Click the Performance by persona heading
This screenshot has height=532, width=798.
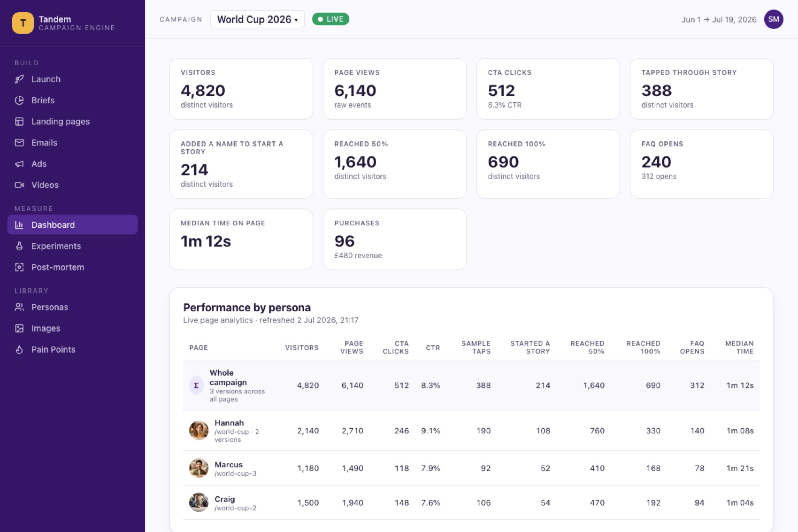pos(247,308)
